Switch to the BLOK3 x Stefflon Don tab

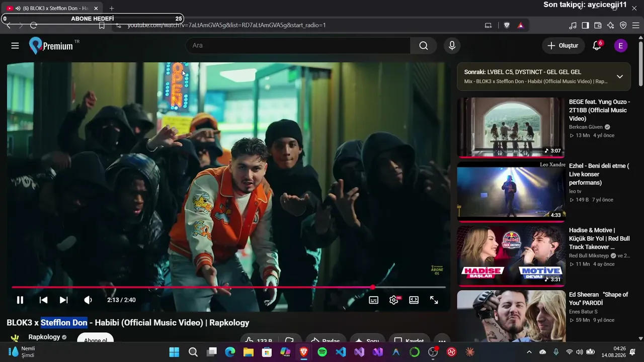[53, 9]
